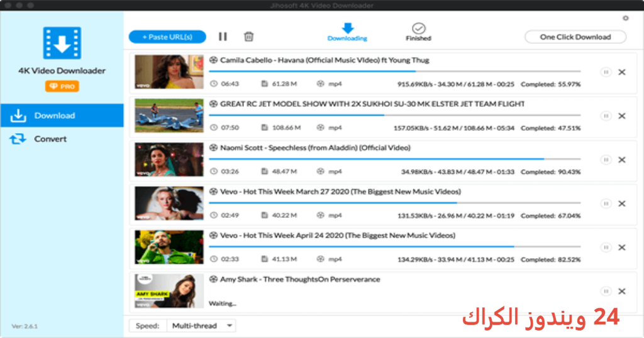Click the Amy Shark video thumbnail
The height and width of the screenshot is (338, 644).
[169, 292]
